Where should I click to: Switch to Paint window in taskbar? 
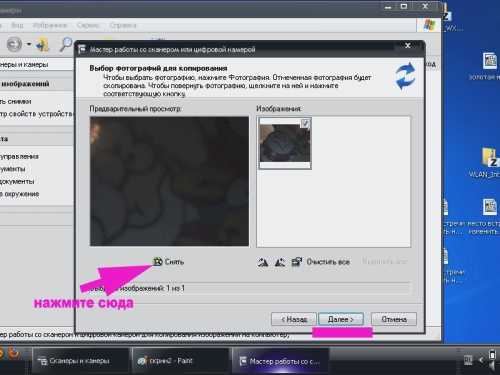[x=180, y=361]
